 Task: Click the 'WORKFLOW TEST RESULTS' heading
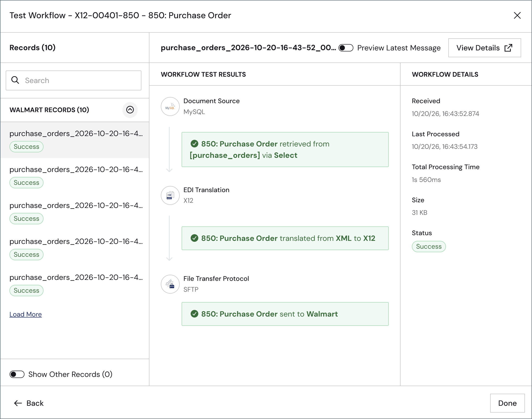click(x=203, y=74)
